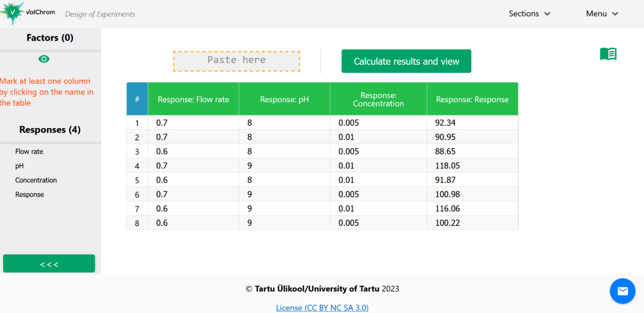This screenshot has height=313, width=644.
Task: Click the ValChrom logo
Action: point(28,13)
